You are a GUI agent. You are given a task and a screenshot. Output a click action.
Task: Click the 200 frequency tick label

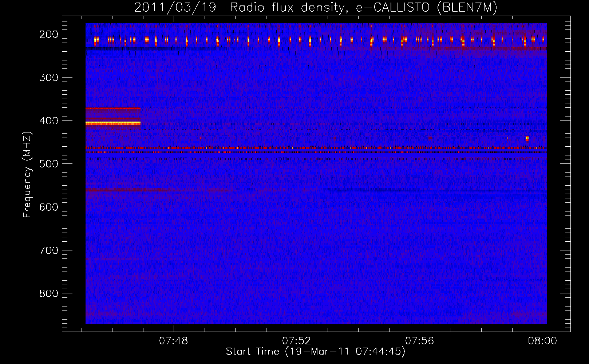coord(49,34)
